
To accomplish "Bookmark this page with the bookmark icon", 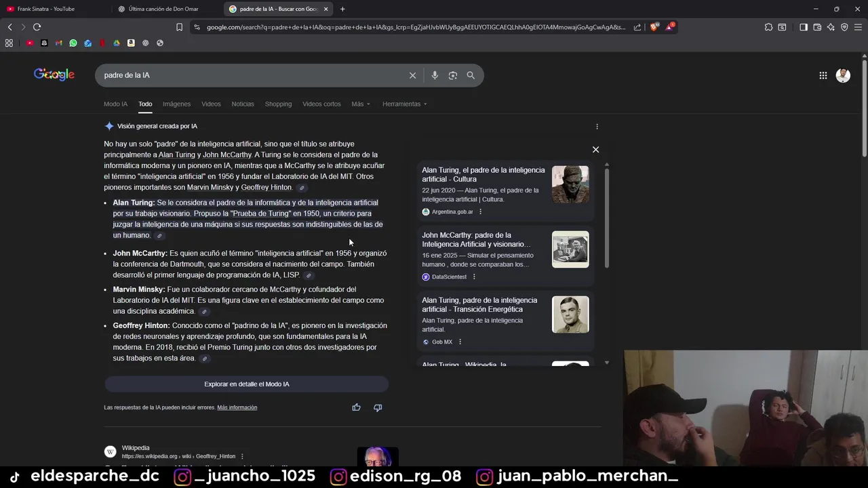I will click(x=179, y=27).
